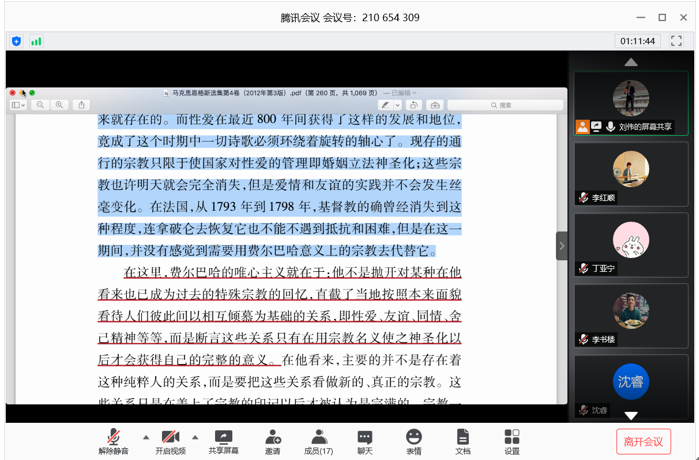Click the unmute microphone icon (解除静音)
Screen dimensions: 699x460
coord(113,438)
